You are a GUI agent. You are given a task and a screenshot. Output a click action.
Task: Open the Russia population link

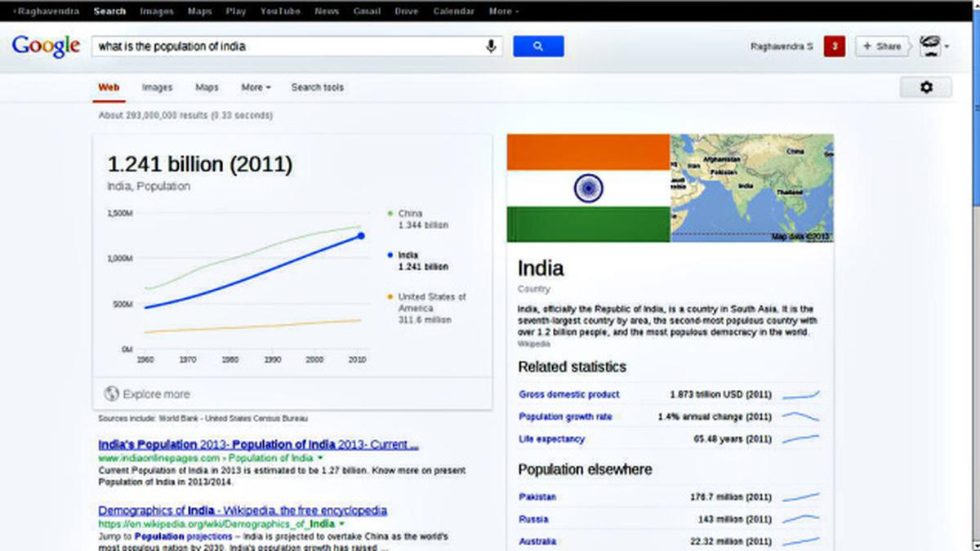point(533,519)
